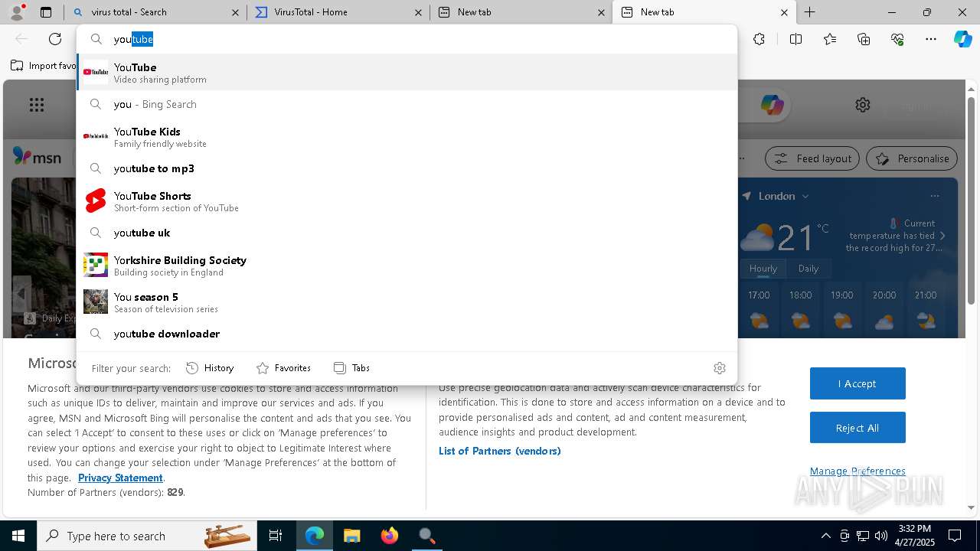Toggle split screen view
This screenshot has height=551, width=980.
[x=795, y=39]
